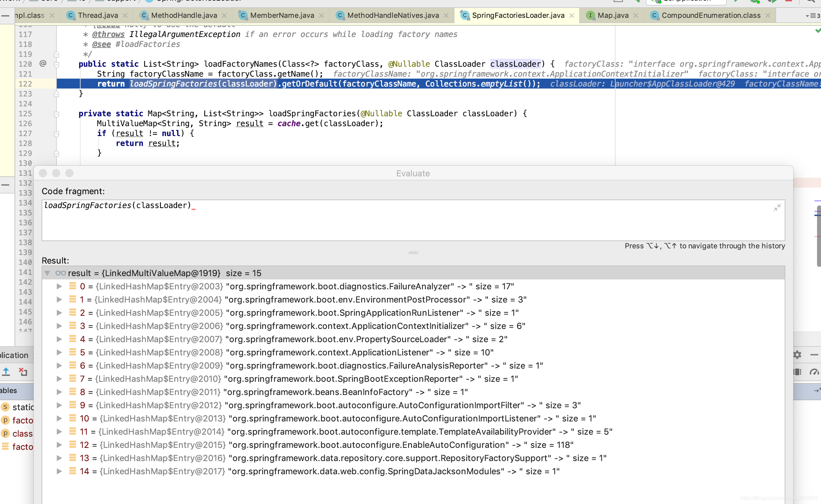Image resolution: width=821 pixels, height=504 pixels.
Task: Click the Map.java interface icon
Action: [590, 15]
